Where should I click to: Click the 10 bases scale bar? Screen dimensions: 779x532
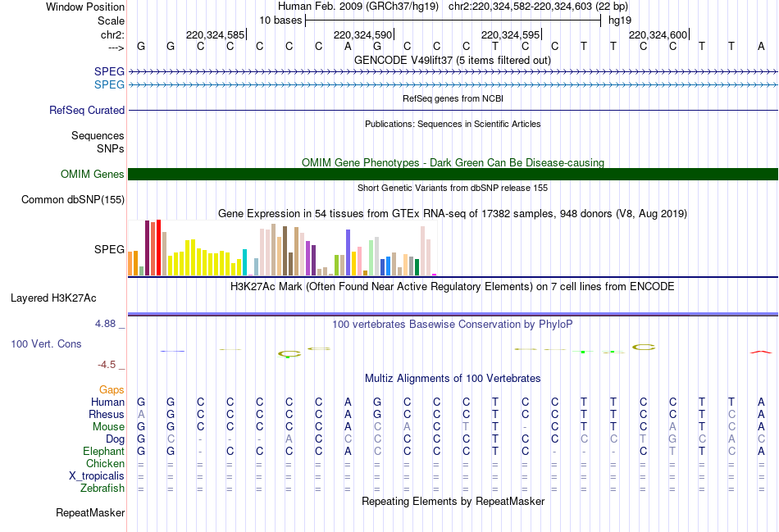[x=453, y=20]
